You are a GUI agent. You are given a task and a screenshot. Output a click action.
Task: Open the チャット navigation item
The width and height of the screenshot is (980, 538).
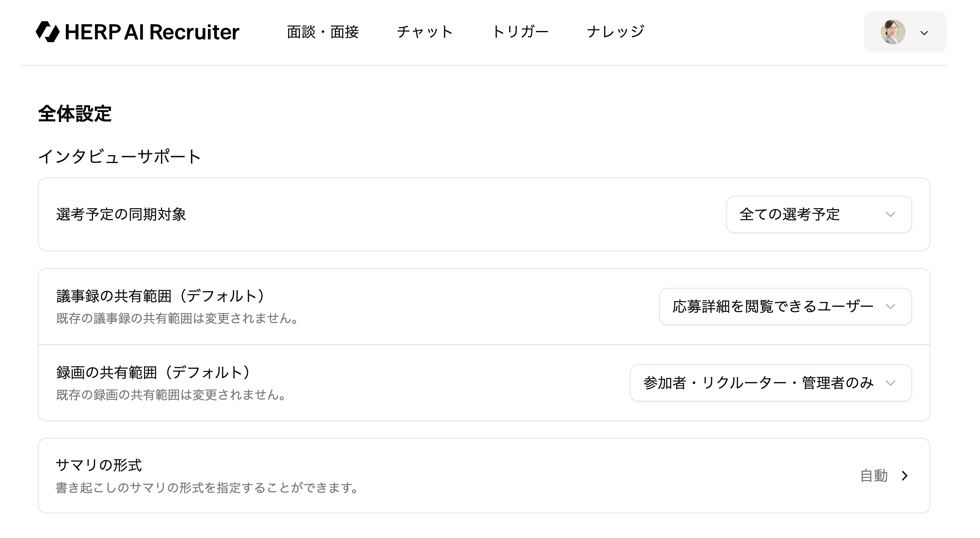(x=425, y=32)
